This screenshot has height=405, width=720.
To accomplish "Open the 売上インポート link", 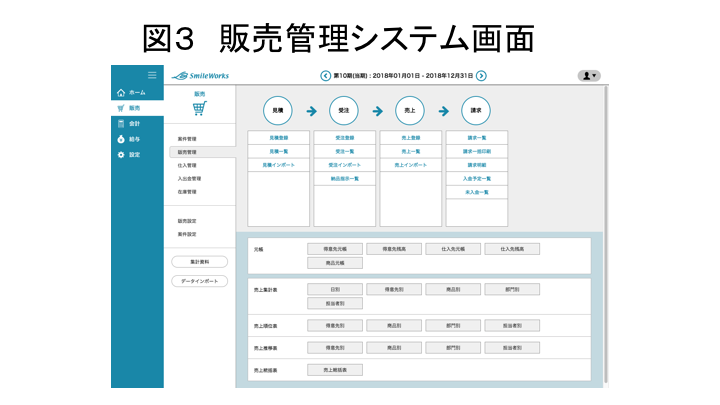I will pyautogui.click(x=411, y=165).
